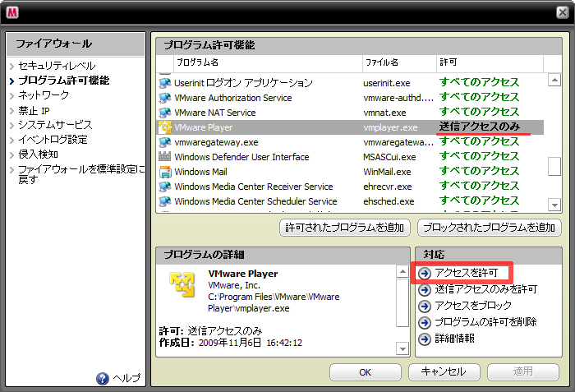Click arrow icon beside アクセスをブロック
Image resolution: width=575 pixels, height=392 pixels.
point(424,306)
